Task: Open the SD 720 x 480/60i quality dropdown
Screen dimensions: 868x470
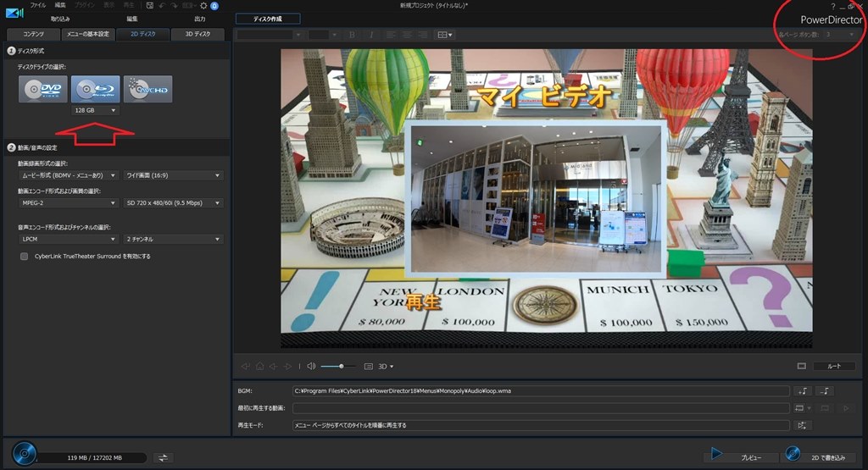Action: pos(173,203)
